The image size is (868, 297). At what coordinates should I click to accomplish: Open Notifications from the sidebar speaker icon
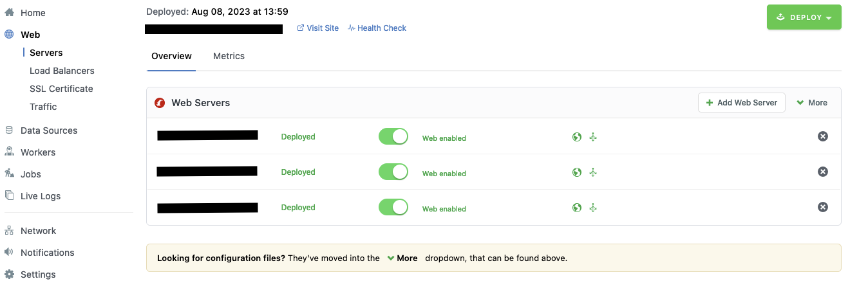point(9,253)
